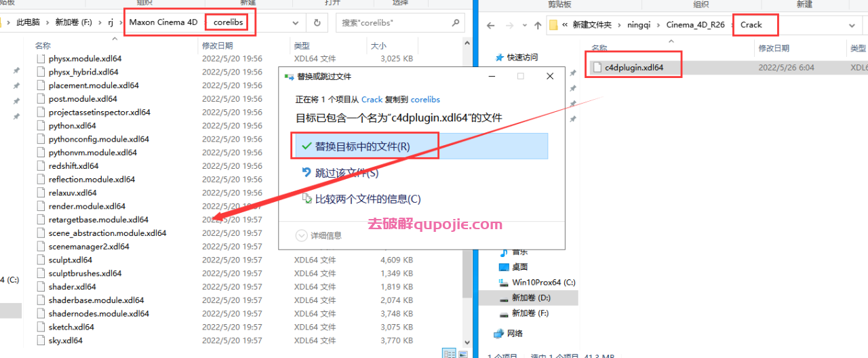Click Cinema_4D_R26 breadcrumb in Crack window

(x=695, y=25)
